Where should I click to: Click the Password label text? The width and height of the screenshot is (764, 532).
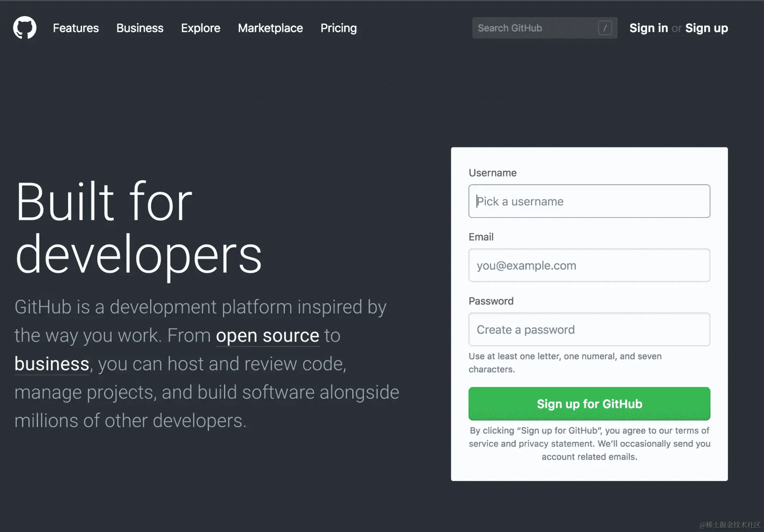click(x=491, y=301)
